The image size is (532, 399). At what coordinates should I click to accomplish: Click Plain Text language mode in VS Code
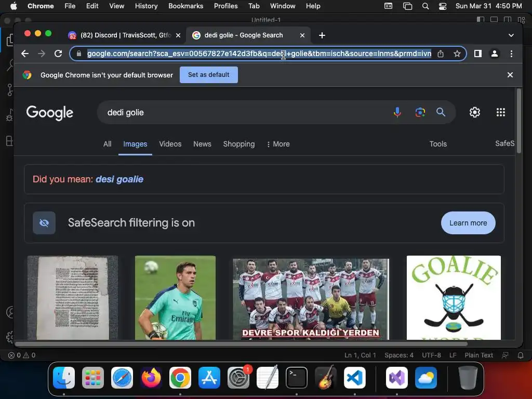click(x=478, y=355)
